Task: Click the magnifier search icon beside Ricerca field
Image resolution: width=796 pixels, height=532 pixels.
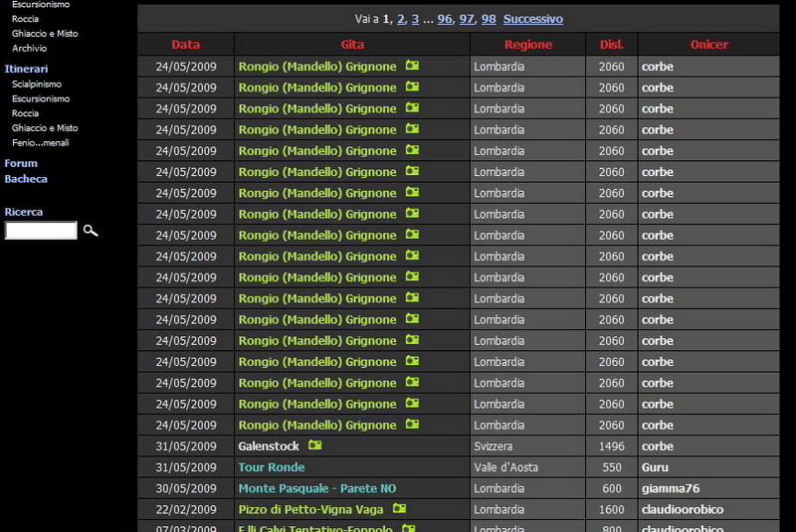Action: [91, 231]
